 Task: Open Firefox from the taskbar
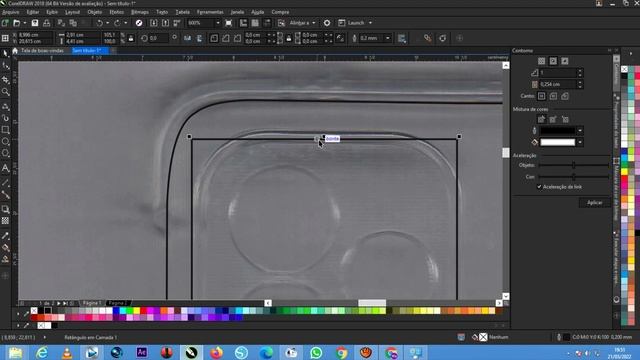coord(217,352)
